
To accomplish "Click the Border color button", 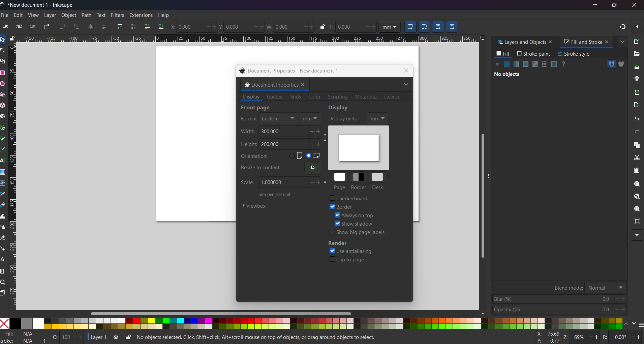I will [x=358, y=177].
